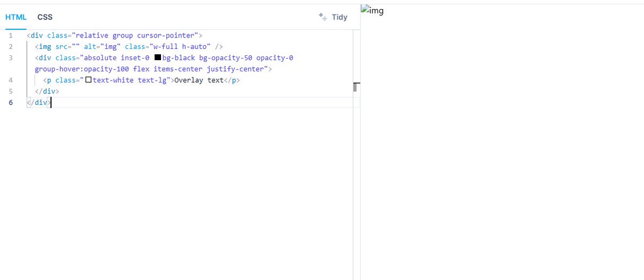Click line number 3 in the gutter

10,58
